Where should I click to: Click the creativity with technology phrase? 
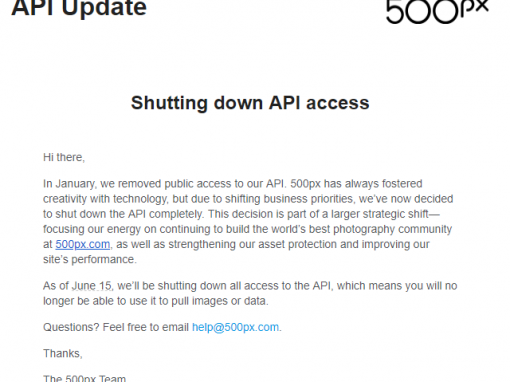point(105,199)
